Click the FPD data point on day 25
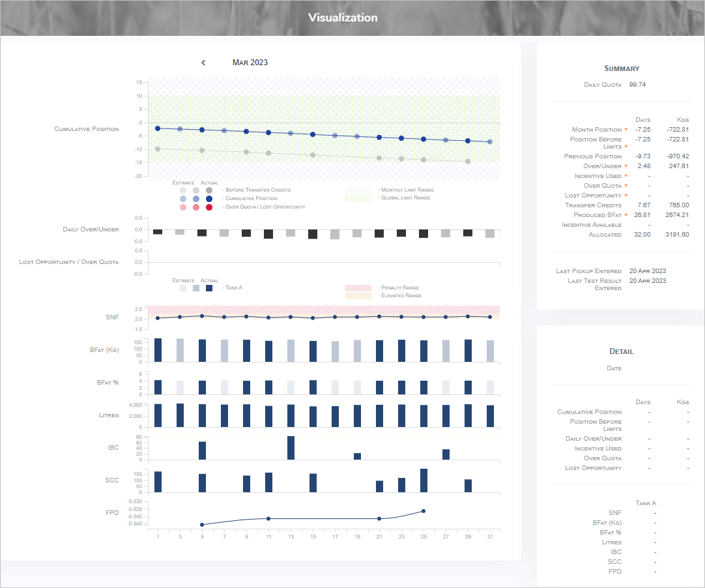 point(424,511)
